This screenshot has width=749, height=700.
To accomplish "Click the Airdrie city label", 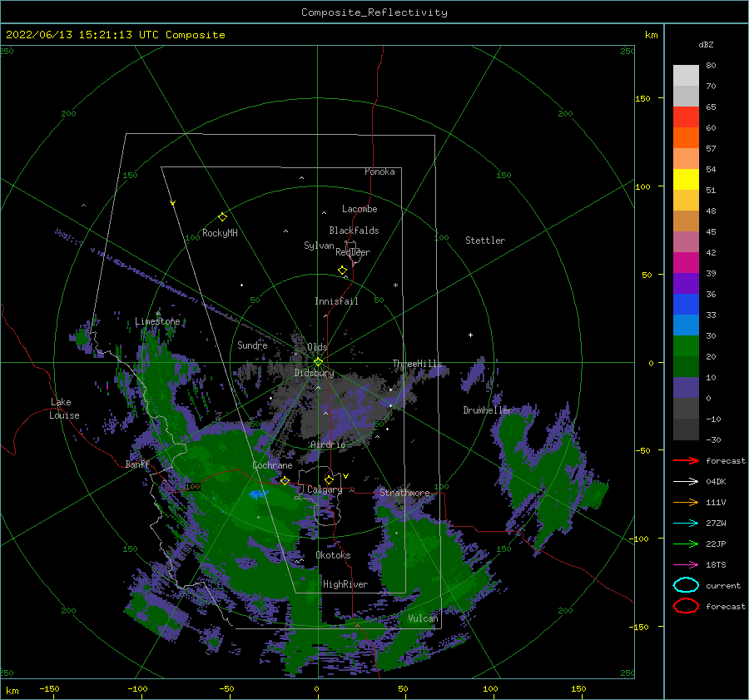I will [x=328, y=444].
